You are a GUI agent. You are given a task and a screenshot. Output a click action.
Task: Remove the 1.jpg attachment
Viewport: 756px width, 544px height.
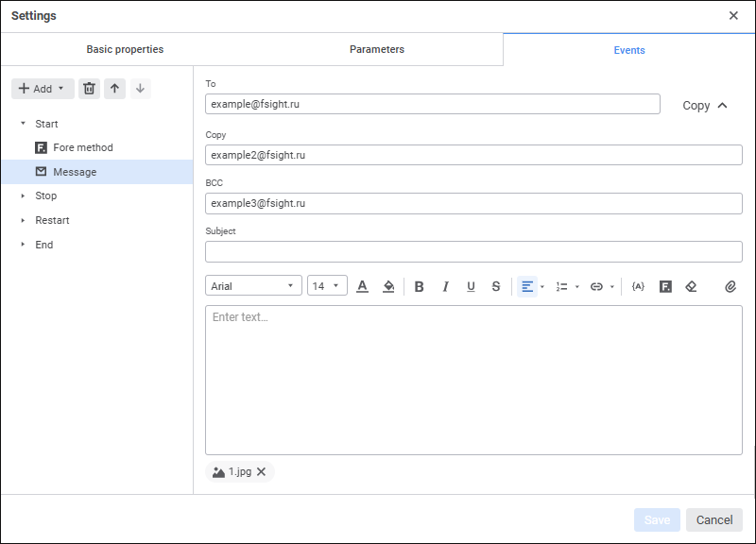pyautogui.click(x=262, y=471)
